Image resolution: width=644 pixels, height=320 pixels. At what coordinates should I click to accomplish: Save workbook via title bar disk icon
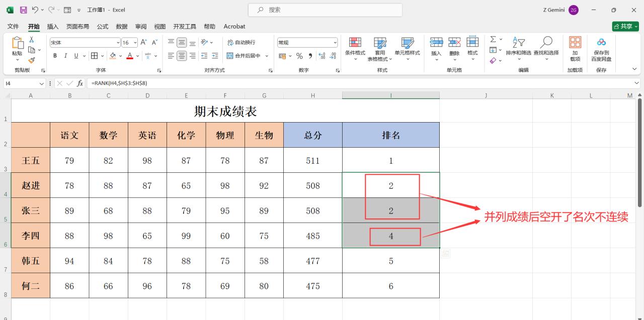(24, 10)
